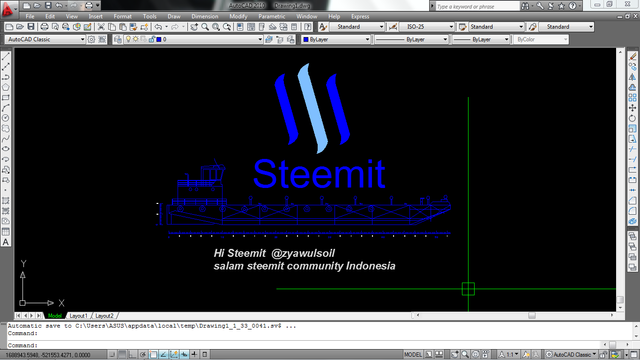Activate Pan realtime tool
This screenshot has height=360, width=640.
tap(194, 27)
